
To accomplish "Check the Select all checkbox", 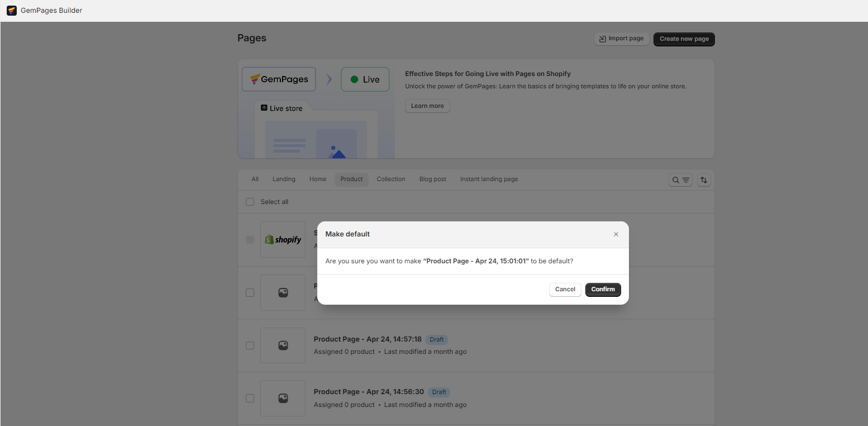I will [x=250, y=201].
